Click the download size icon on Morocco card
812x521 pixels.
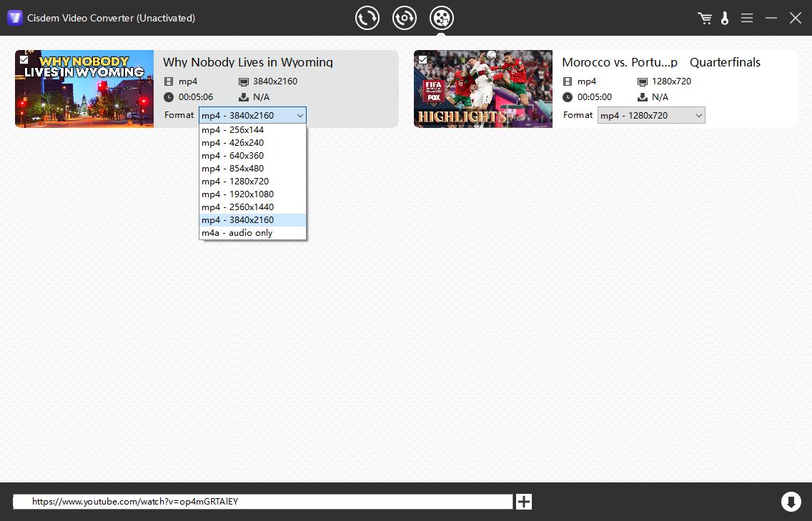tap(643, 97)
